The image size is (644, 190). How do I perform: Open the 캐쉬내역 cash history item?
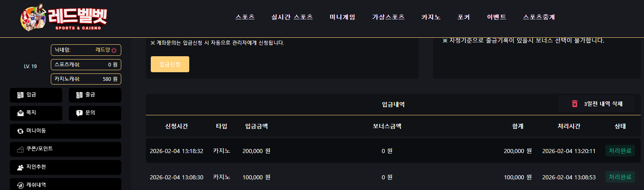(x=66, y=184)
